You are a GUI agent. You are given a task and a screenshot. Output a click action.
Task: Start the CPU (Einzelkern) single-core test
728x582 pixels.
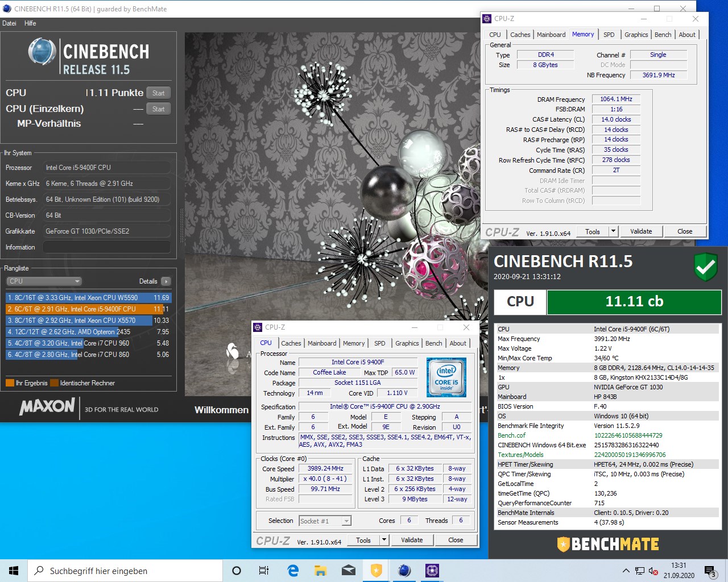click(159, 109)
